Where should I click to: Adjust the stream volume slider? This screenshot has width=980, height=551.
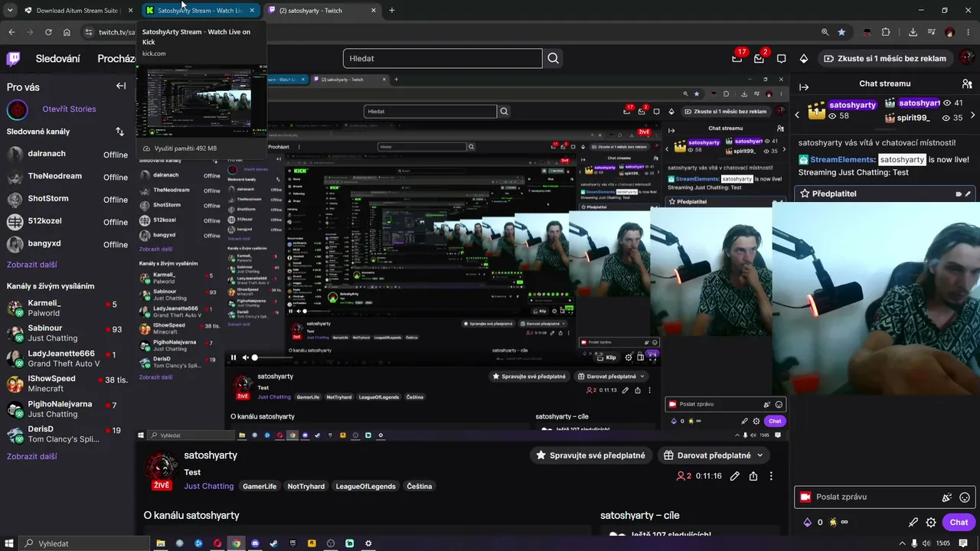273,357
